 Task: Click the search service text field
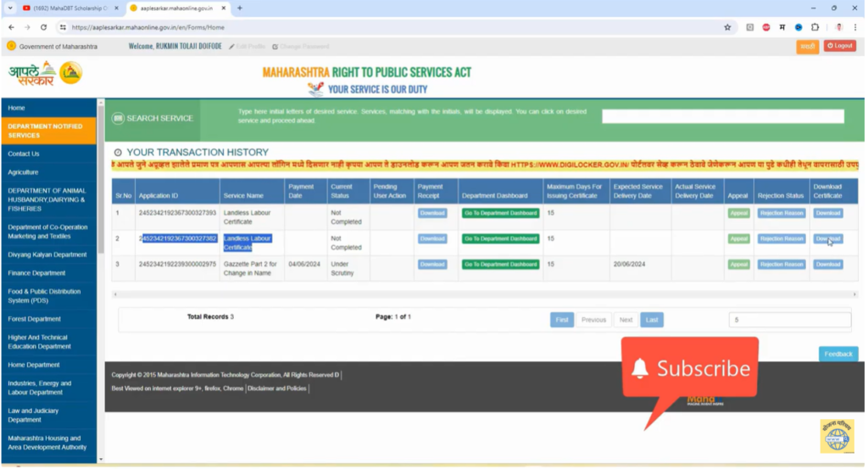[722, 117]
